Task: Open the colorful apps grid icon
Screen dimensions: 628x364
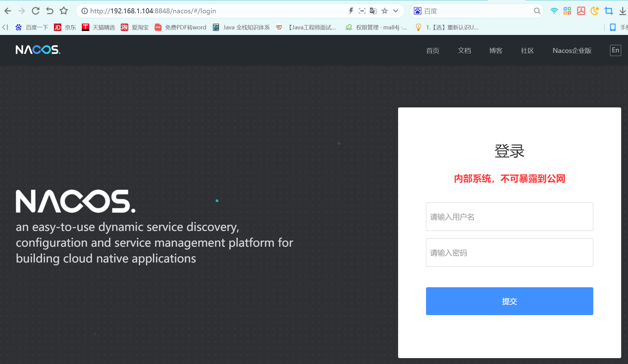Action: [567, 11]
